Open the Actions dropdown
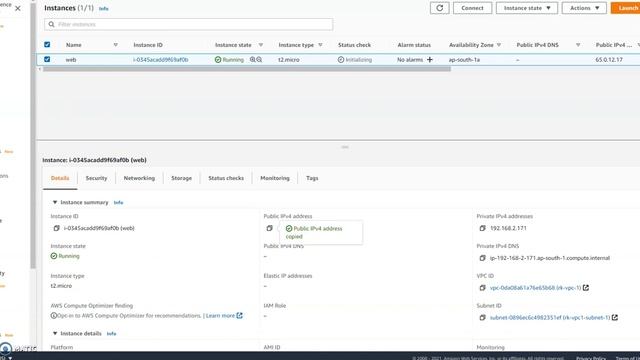Image resolution: width=640 pixels, height=360 pixels. click(584, 8)
